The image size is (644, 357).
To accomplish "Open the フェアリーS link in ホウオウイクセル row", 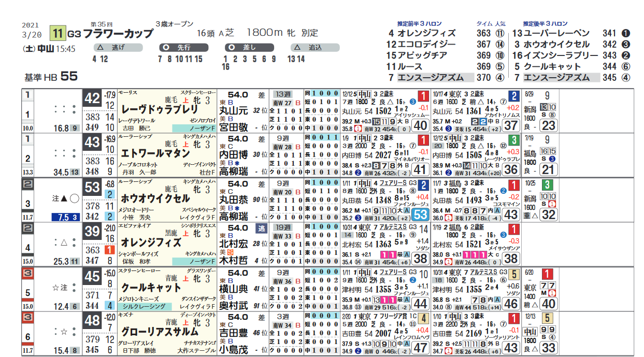I will (x=394, y=182).
